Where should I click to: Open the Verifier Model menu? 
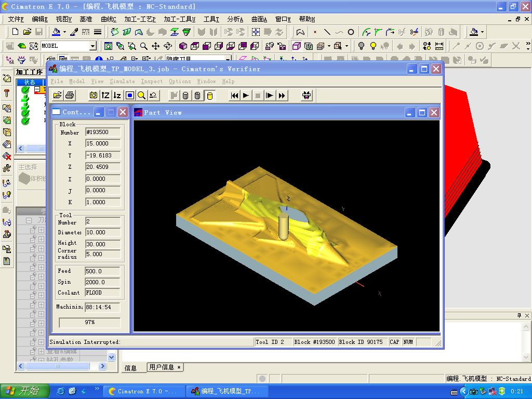pos(77,82)
